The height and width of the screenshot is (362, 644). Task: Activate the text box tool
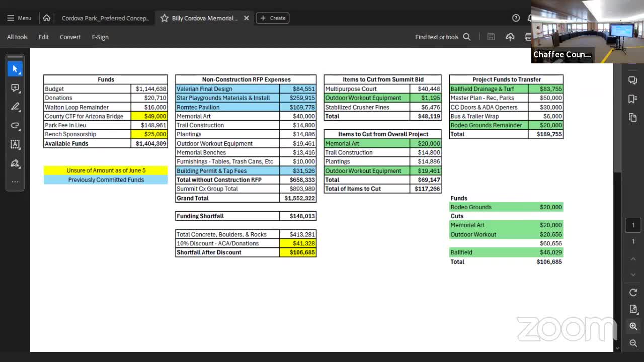[15, 145]
